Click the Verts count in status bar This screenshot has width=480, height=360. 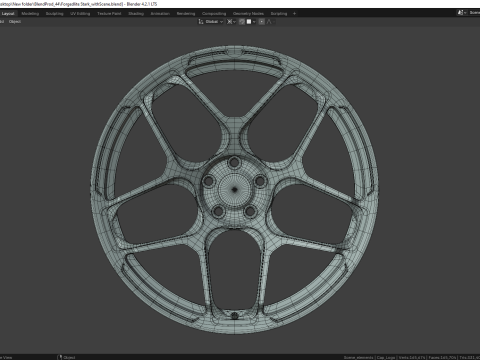point(412,357)
